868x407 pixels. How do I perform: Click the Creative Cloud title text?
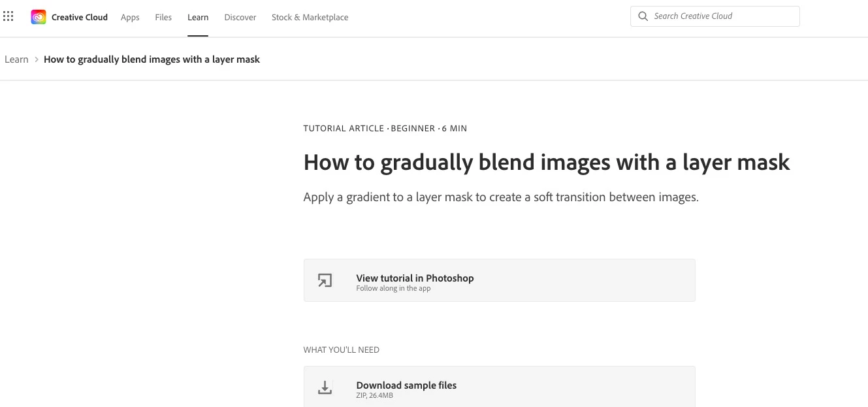(x=80, y=17)
